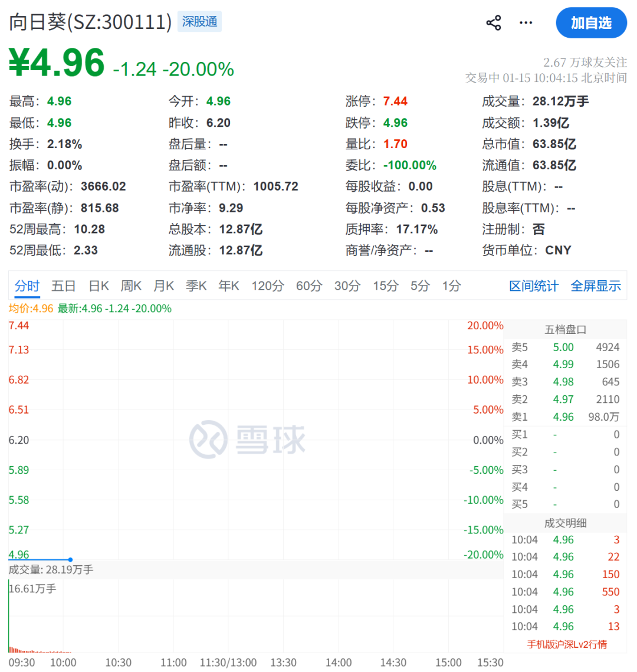
Task: Click the share icon
Action: click(493, 22)
